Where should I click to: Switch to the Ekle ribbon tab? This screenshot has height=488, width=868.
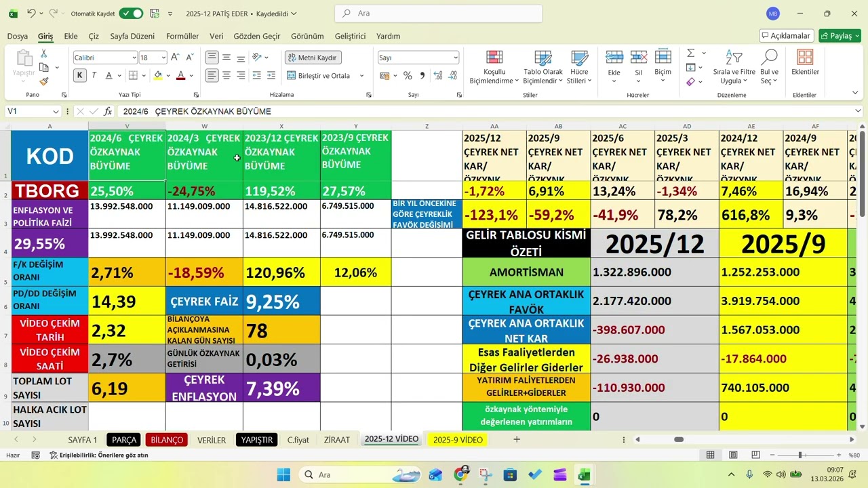(x=71, y=37)
